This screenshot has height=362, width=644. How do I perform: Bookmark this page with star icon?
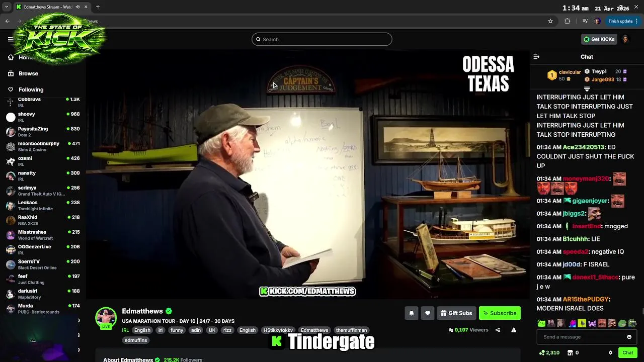click(x=550, y=21)
